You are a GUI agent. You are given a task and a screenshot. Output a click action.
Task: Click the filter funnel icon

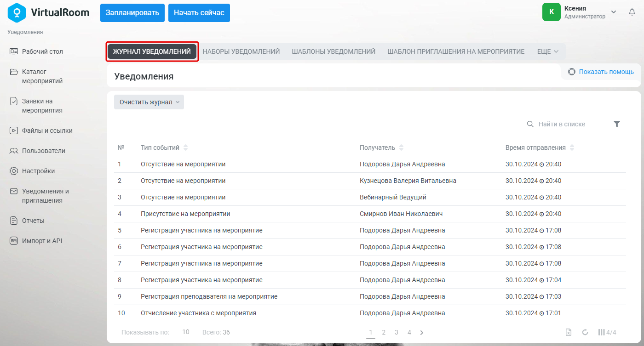tap(617, 124)
